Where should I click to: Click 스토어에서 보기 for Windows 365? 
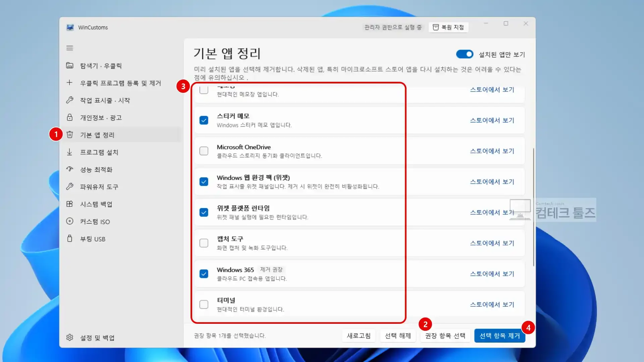point(492,274)
